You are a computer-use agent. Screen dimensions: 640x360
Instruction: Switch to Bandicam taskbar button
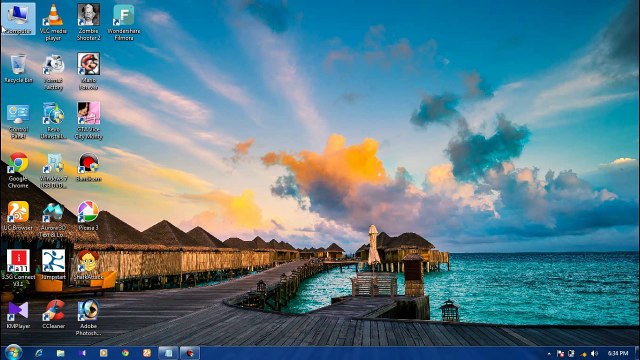click(190, 353)
